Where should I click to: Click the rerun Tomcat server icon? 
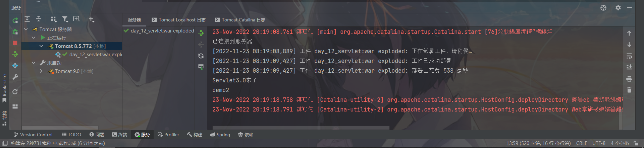click(15, 20)
